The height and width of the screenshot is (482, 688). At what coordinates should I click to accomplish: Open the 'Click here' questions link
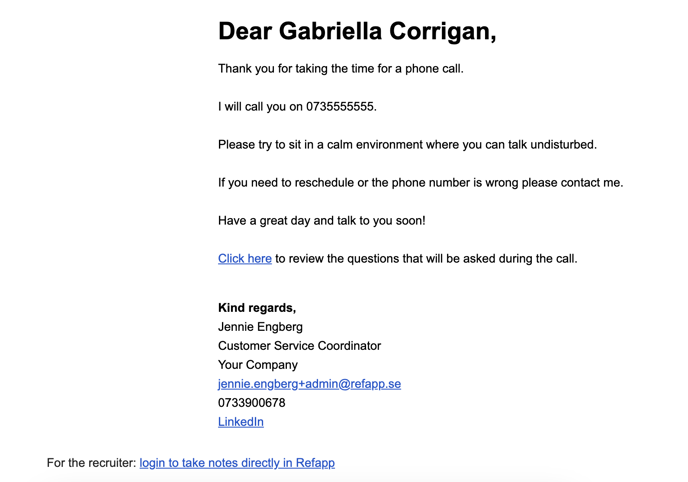coord(245,258)
